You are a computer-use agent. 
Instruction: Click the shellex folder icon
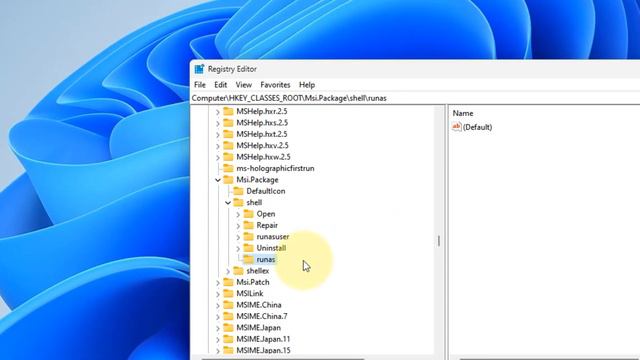238,271
